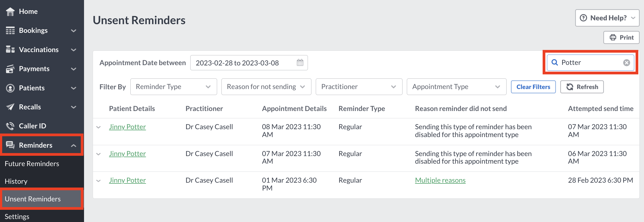Click the Potter search input field

(590, 63)
